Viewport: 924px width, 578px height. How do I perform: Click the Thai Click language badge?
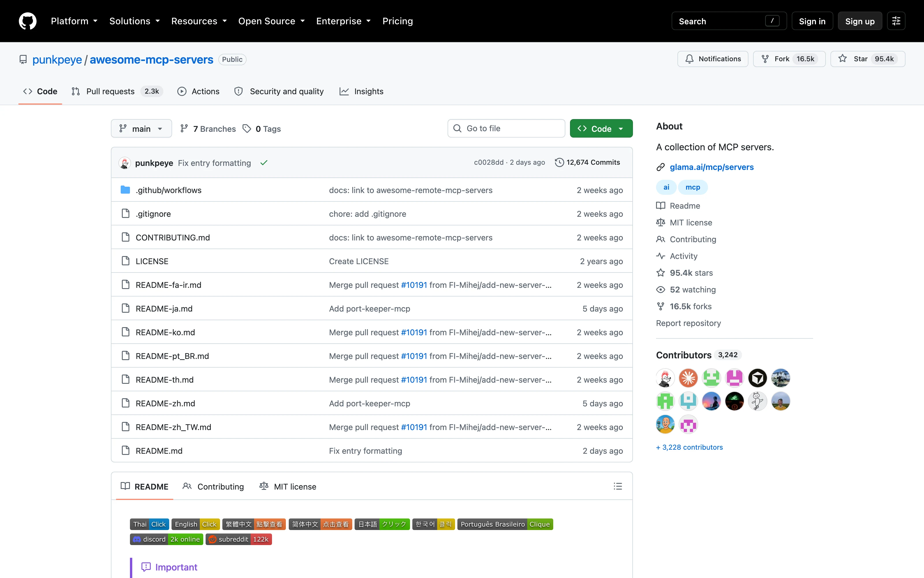pos(149,524)
